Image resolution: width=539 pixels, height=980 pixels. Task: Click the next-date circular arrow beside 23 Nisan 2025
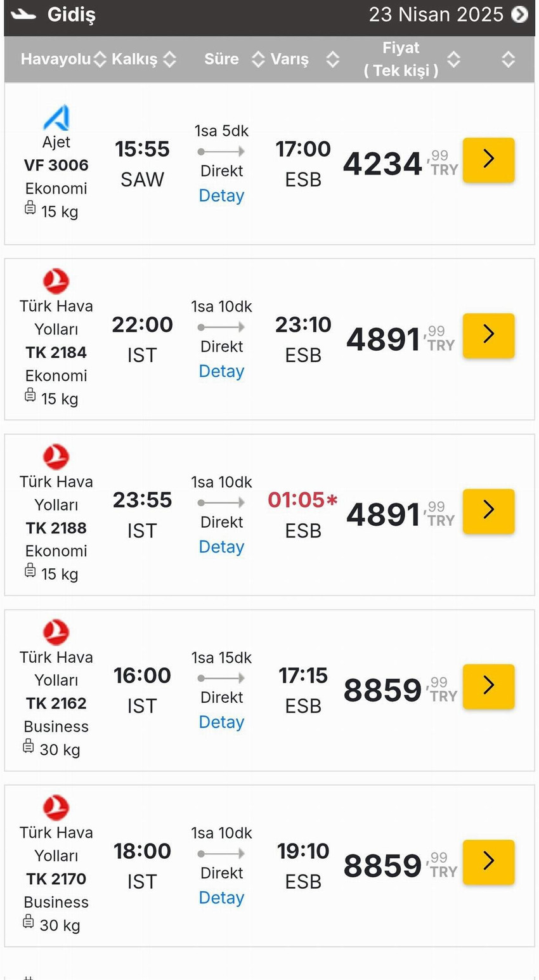pyautogui.click(x=520, y=14)
